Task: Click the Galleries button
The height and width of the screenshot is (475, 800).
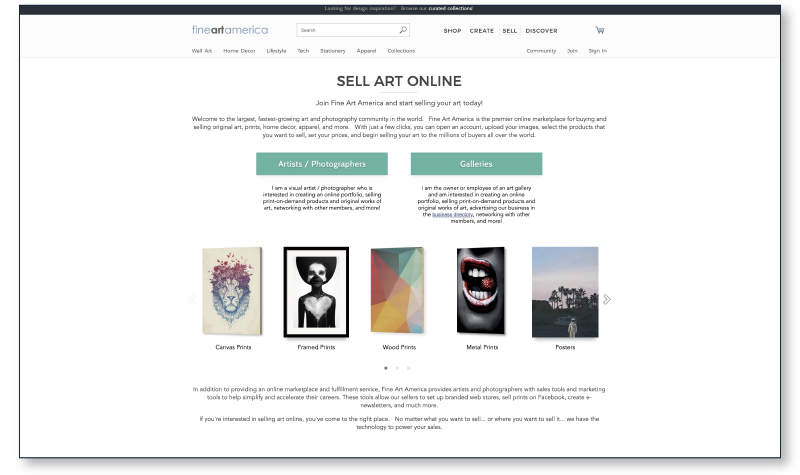Action: (477, 164)
